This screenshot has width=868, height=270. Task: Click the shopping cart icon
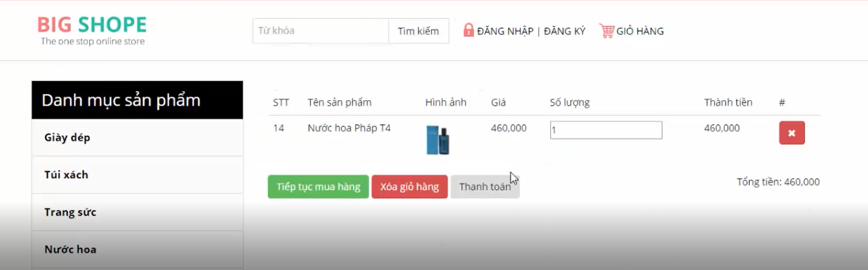[x=607, y=31]
